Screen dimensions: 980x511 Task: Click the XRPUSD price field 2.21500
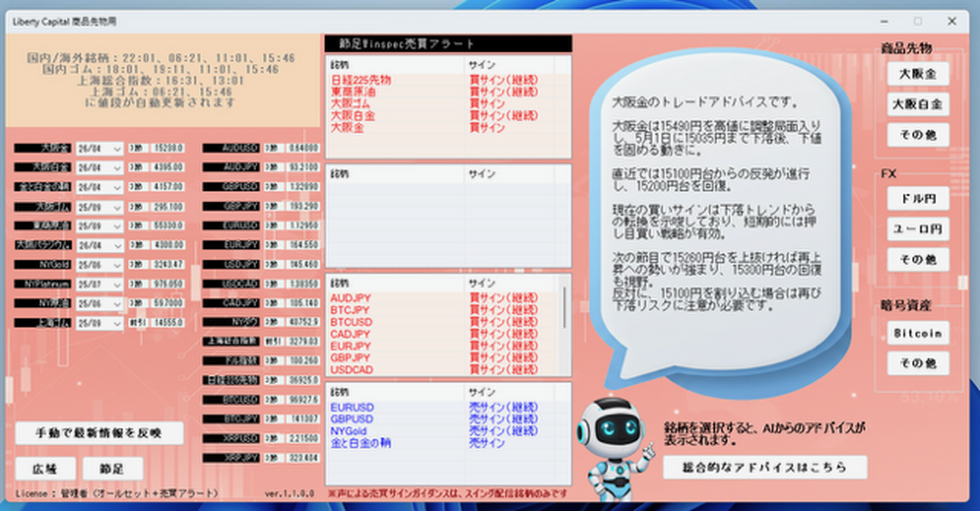pyautogui.click(x=303, y=438)
